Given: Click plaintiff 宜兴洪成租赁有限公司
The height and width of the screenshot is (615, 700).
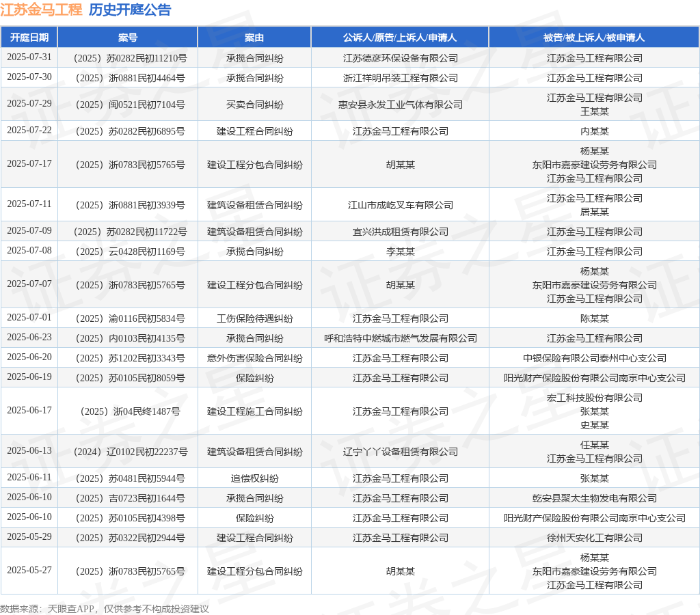Looking at the screenshot, I should 401,232.
